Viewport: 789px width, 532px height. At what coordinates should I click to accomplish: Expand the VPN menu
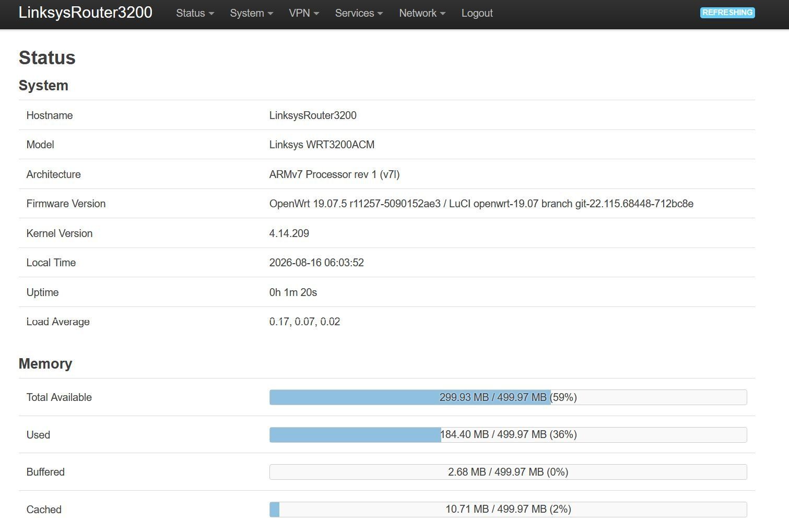tap(304, 13)
